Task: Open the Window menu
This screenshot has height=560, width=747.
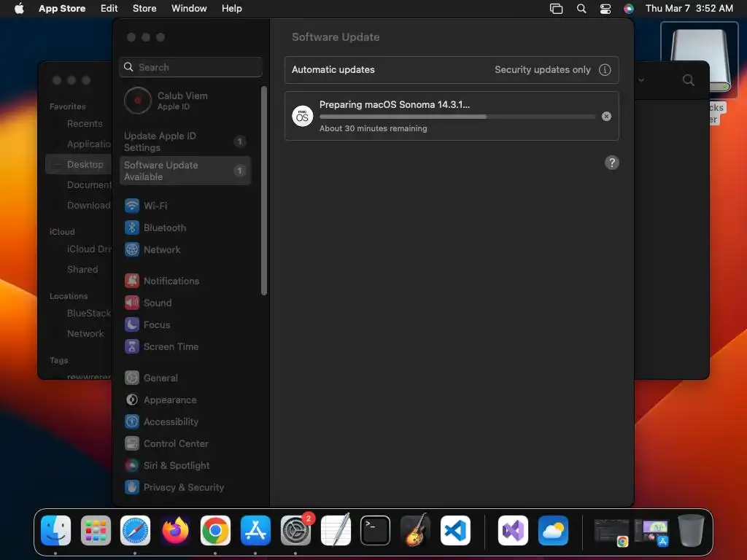Action: tap(189, 9)
